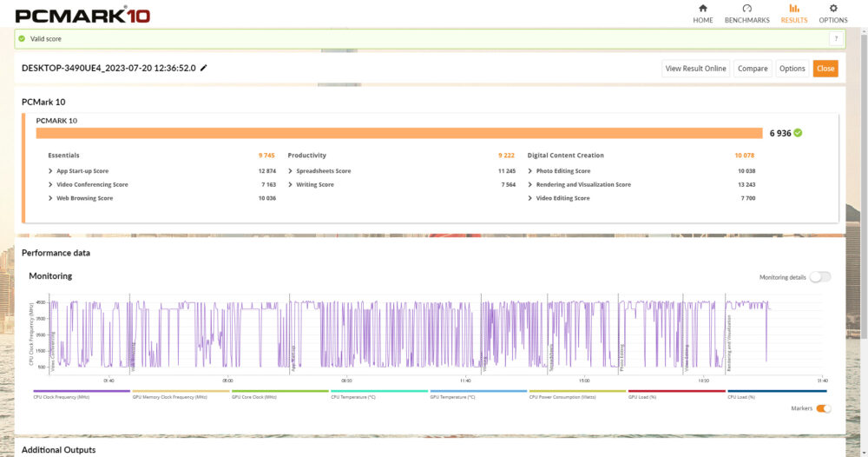Expand Rendering and Visualization Score
The image size is (868, 457).
(529, 184)
